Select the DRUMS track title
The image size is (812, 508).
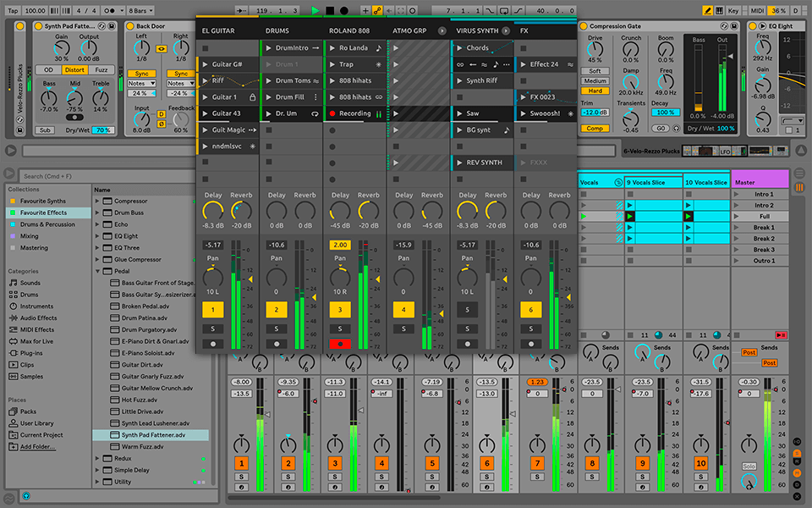[277, 29]
